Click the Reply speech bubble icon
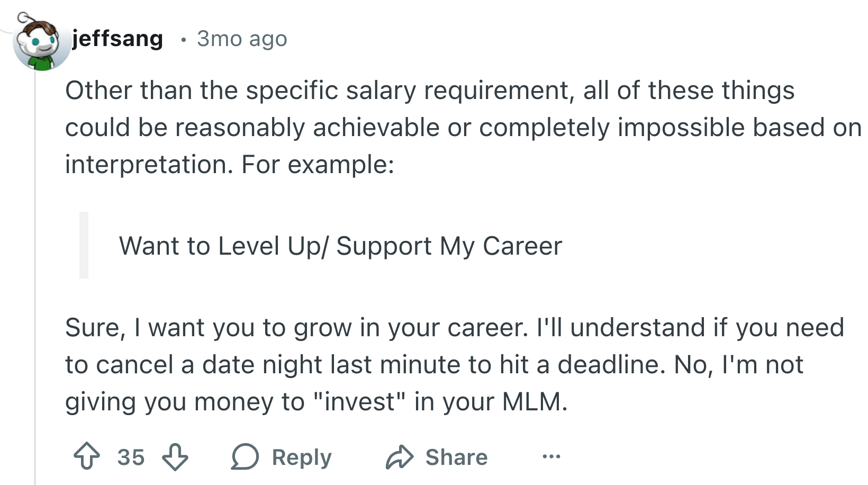 coord(245,457)
